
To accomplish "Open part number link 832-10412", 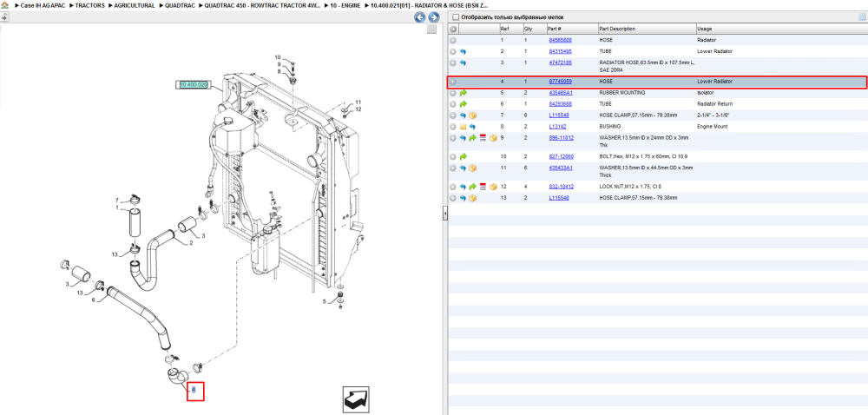I will click(x=562, y=187).
